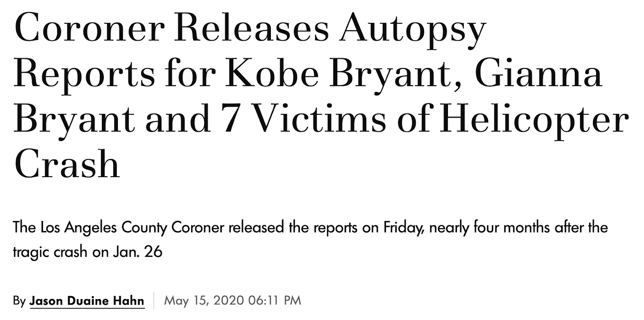This screenshot has width=644, height=320.
Task: Click "tragic crash" in the subheading
Action: point(50,252)
